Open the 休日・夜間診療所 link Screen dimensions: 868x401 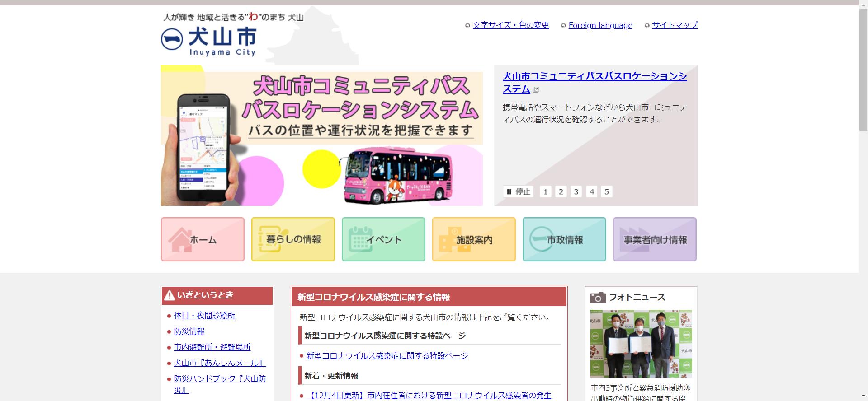[204, 316]
